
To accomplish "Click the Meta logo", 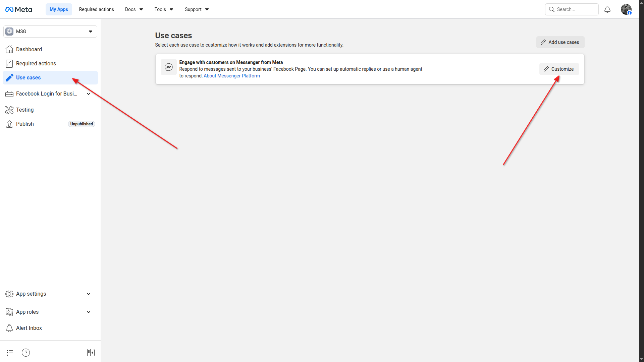I will tap(19, 9).
